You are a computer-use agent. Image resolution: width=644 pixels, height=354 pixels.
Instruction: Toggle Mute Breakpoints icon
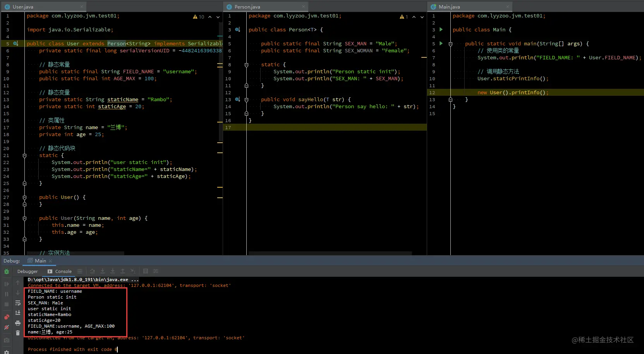[7, 327]
